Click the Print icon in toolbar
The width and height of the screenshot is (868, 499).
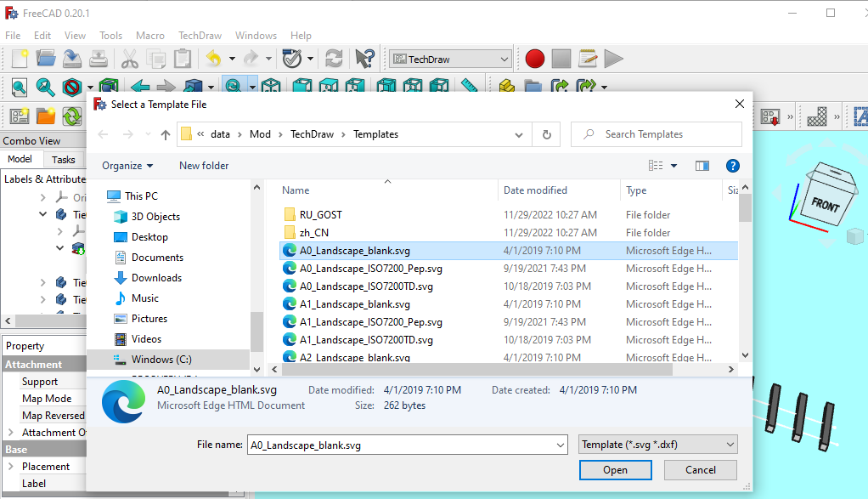click(x=99, y=58)
